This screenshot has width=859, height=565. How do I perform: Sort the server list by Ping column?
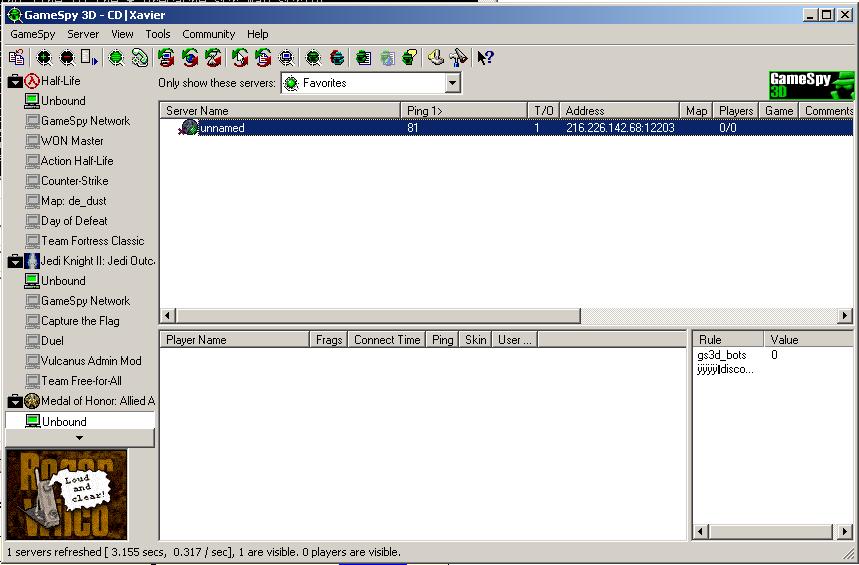tap(464, 111)
